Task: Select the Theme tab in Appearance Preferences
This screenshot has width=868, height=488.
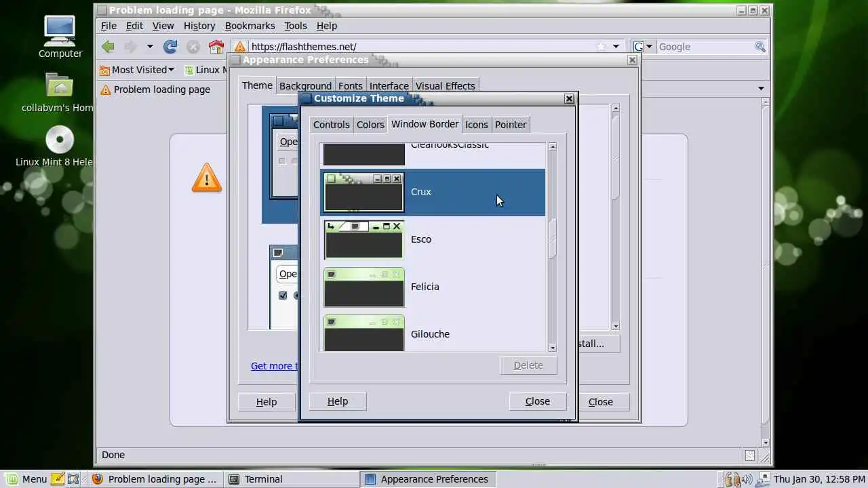Action: [x=257, y=85]
